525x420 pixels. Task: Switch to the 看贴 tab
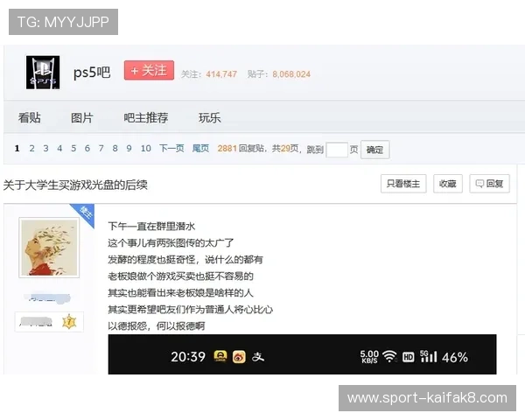click(30, 117)
